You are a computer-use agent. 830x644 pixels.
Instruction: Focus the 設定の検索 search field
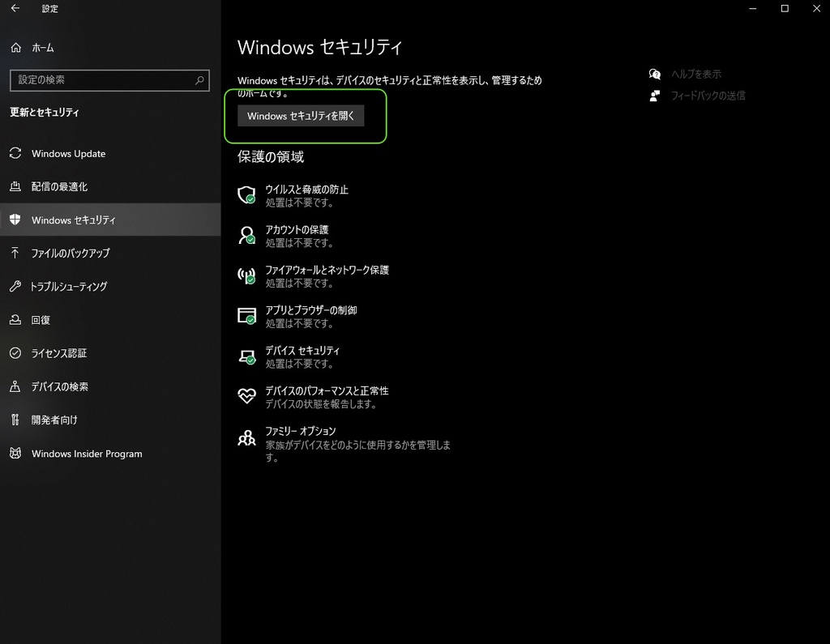pyautogui.click(x=109, y=80)
